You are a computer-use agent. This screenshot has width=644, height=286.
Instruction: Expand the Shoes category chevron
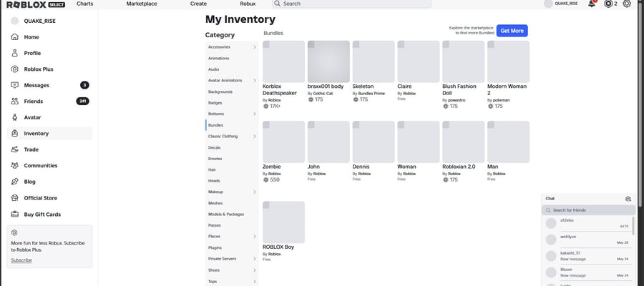255,270
